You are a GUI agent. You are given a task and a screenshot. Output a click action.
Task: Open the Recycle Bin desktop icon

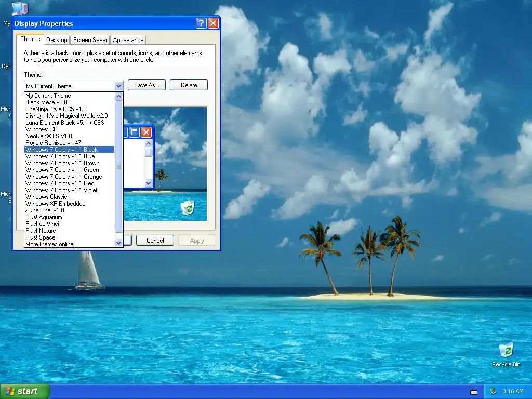coord(506,354)
